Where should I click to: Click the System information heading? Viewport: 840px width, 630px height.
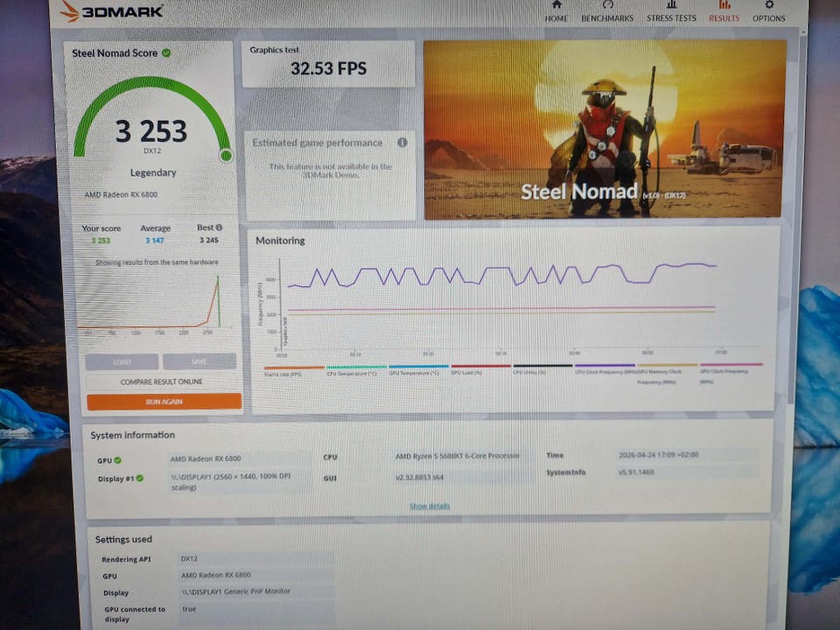click(132, 435)
